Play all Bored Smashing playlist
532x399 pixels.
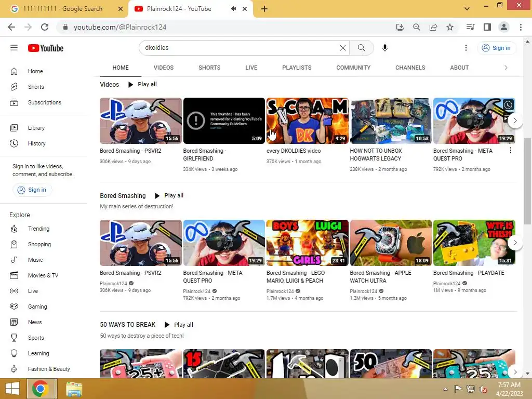(x=169, y=195)
